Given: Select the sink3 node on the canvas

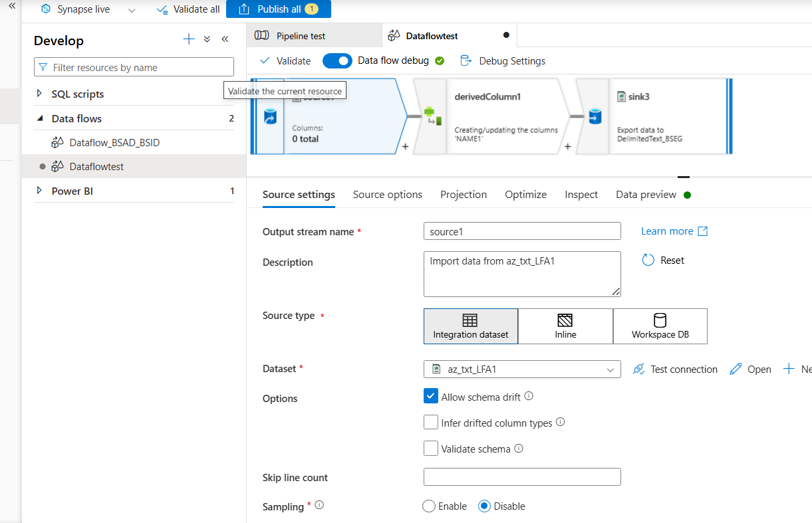Looking at the screenshot, I should [654, 116].
